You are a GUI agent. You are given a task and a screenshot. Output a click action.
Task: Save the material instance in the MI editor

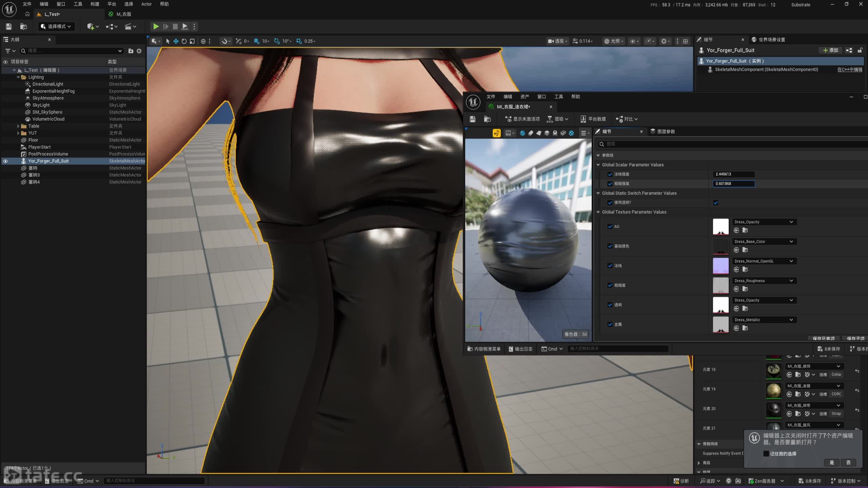(473, 119)
